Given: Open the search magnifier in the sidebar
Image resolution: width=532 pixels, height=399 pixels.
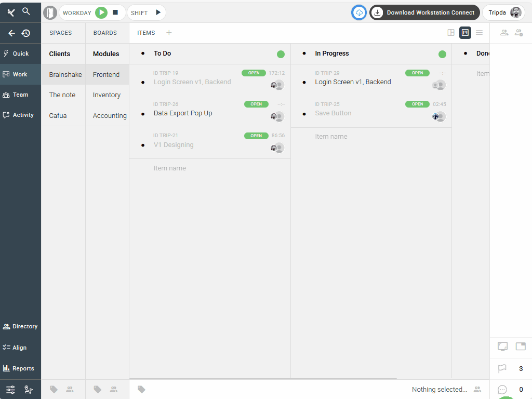Looking at the screenshot, I should [x=26, y=11].
